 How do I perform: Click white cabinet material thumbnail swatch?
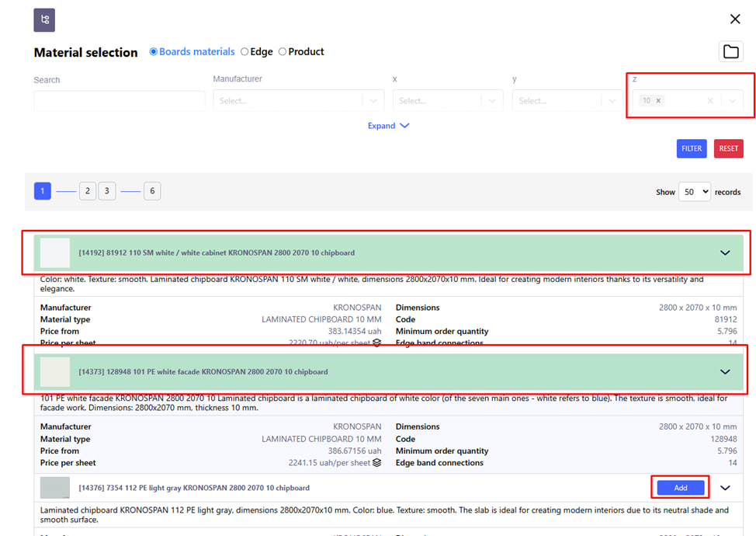(x=55, y=252)
